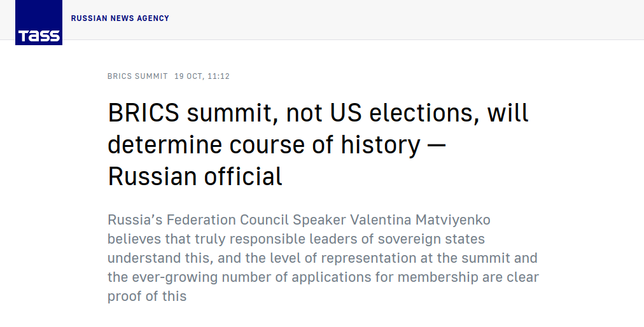Click the '19 OCT' article date

pos(188,76)
